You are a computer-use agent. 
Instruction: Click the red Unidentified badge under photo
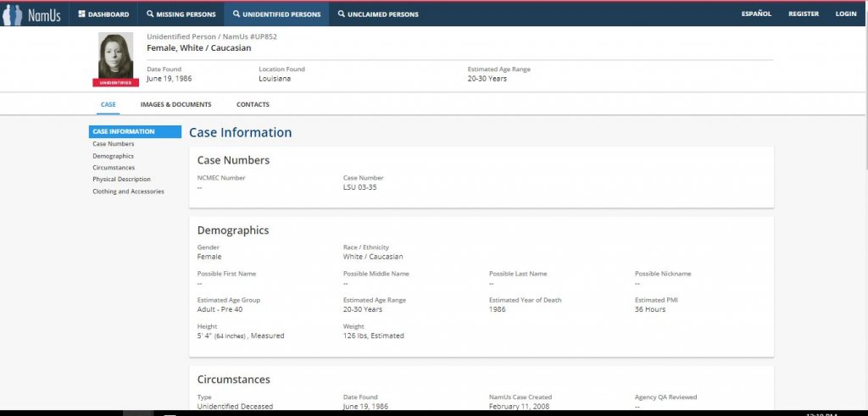(x=115, y=83)
